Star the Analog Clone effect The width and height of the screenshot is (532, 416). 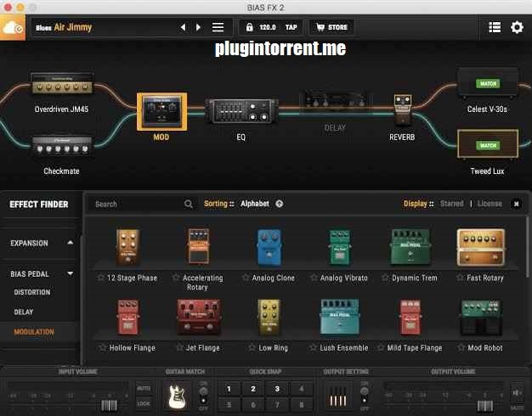246,278
